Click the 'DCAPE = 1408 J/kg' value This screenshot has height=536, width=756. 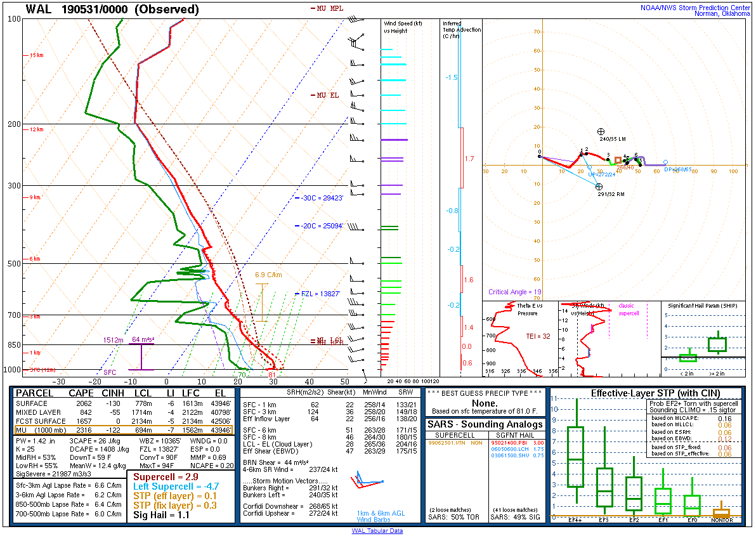click(x=100, y=449)
